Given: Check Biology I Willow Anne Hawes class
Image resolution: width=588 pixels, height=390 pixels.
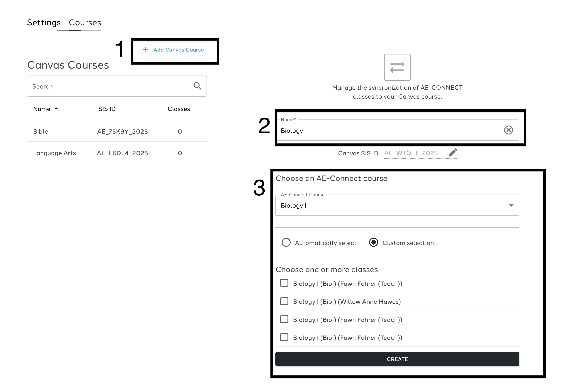Looking at the screenshot, I should click(284, 301).
